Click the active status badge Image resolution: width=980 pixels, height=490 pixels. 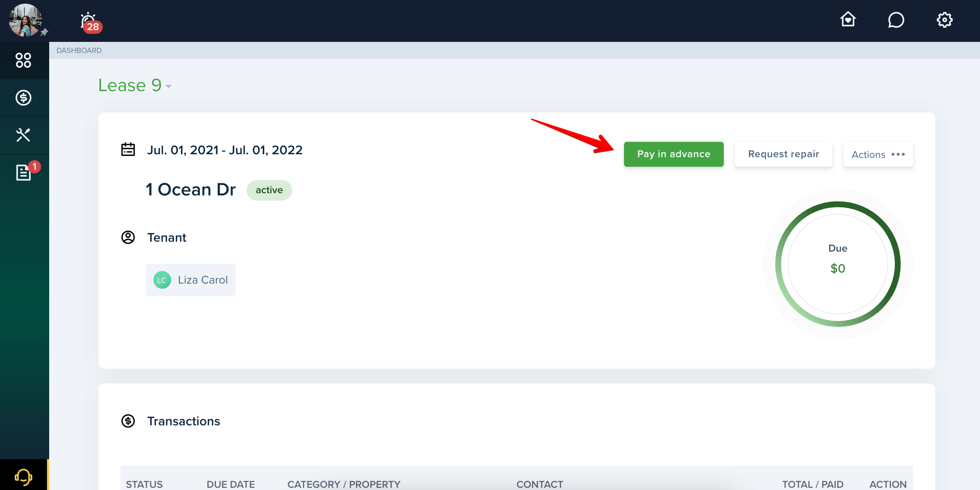269,190
